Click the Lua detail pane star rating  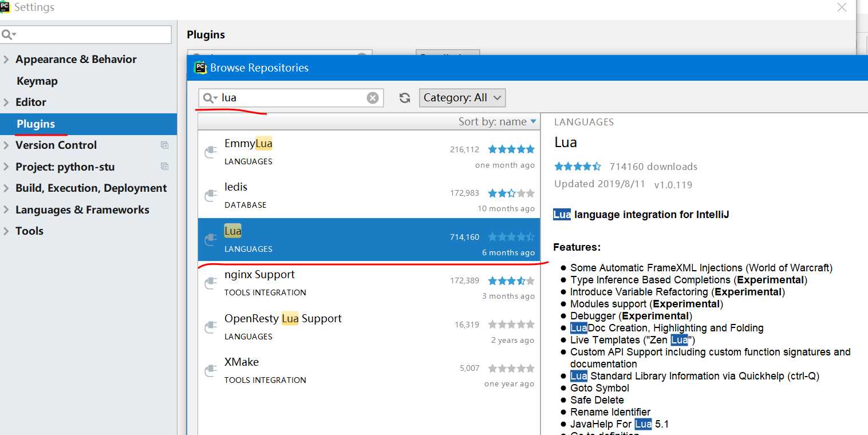tap(578, 167)
